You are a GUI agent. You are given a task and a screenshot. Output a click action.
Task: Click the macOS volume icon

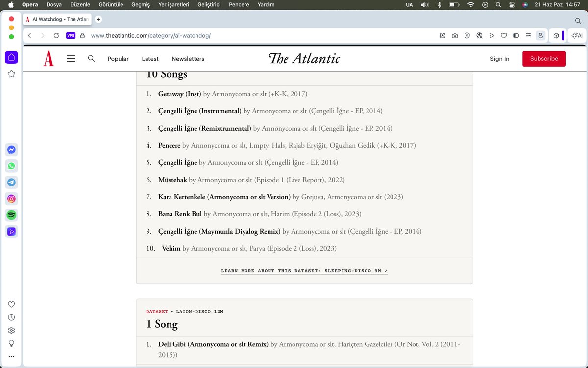[x=424, y=4]
